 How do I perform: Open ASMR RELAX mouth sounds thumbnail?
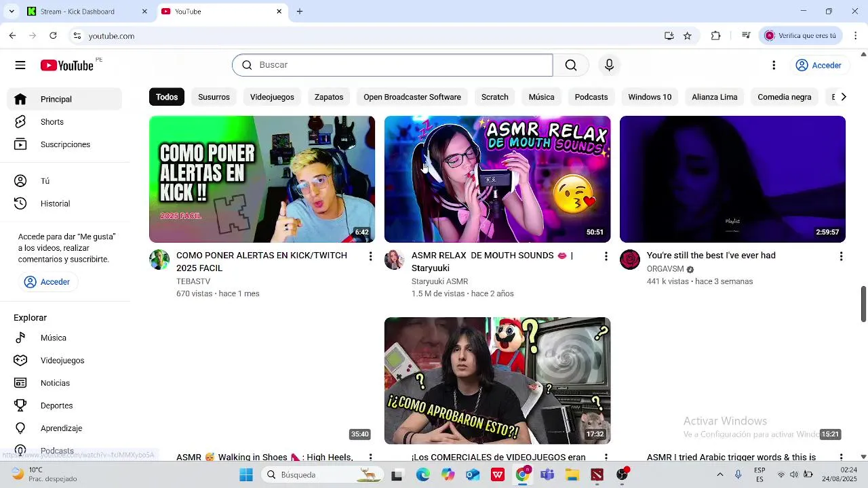[x=497, y=179]
